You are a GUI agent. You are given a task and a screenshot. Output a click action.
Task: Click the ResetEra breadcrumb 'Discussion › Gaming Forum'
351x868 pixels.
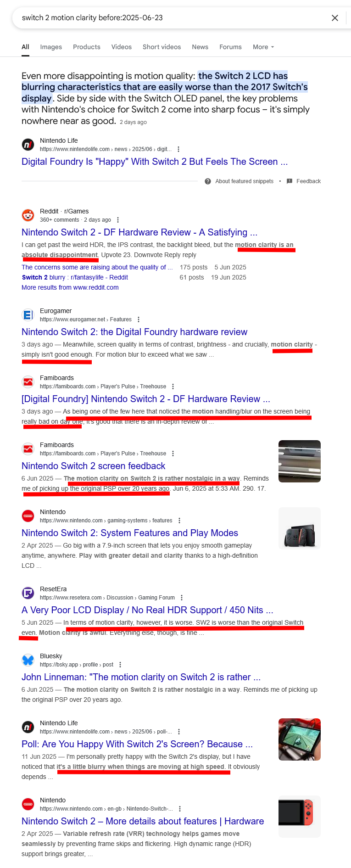(x=141, y=598)
